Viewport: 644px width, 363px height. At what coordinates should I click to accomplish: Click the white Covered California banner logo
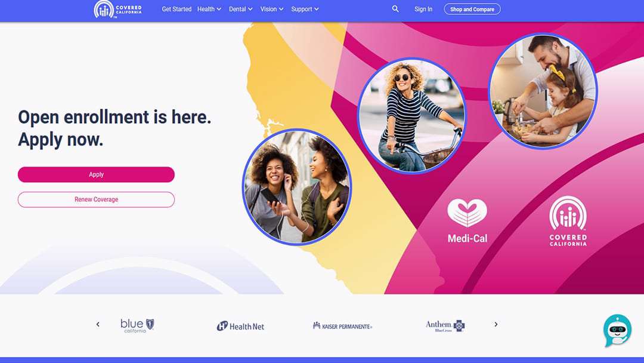click(x=568, y=221)
